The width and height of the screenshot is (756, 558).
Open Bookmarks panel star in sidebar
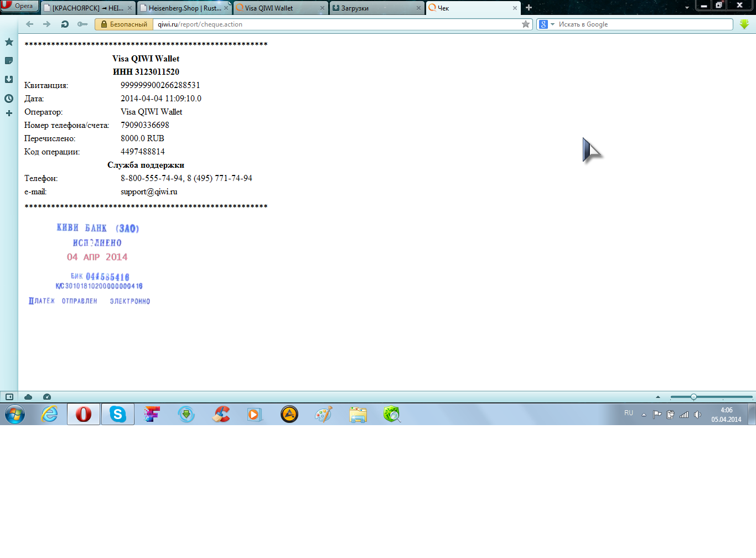point(9,42)
